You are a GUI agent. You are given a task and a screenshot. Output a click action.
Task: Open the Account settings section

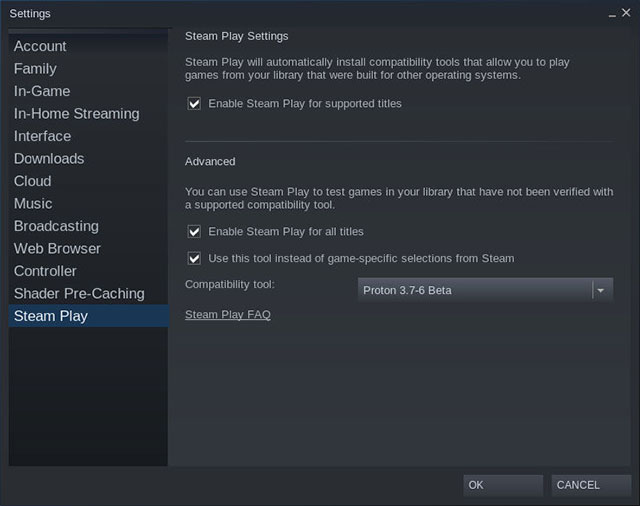click(40, 46)
